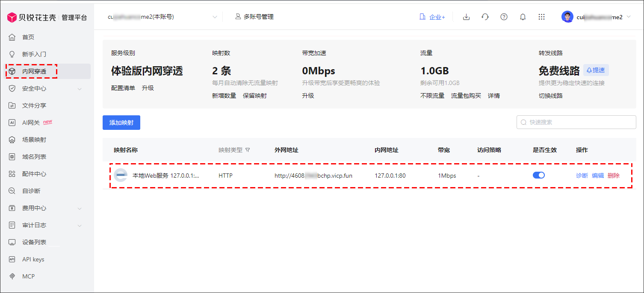Click the 删除 link for the mapping

click(613, 176)
